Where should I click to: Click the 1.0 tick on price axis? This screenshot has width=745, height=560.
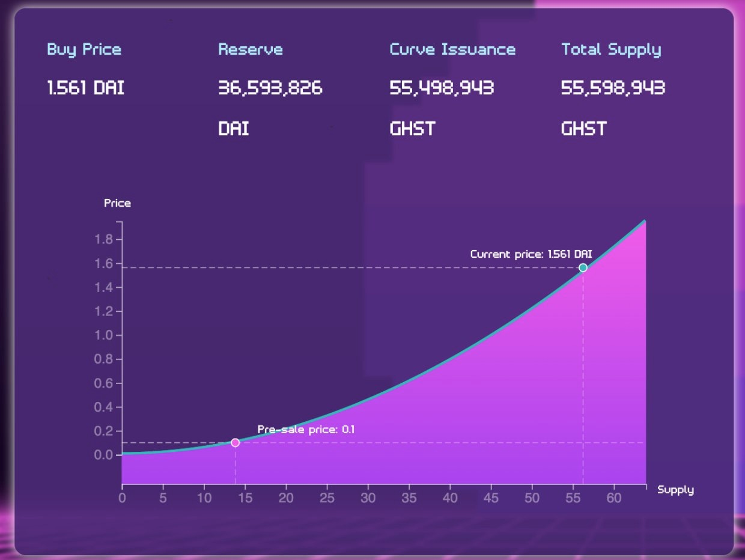click(x=104, y=335)
